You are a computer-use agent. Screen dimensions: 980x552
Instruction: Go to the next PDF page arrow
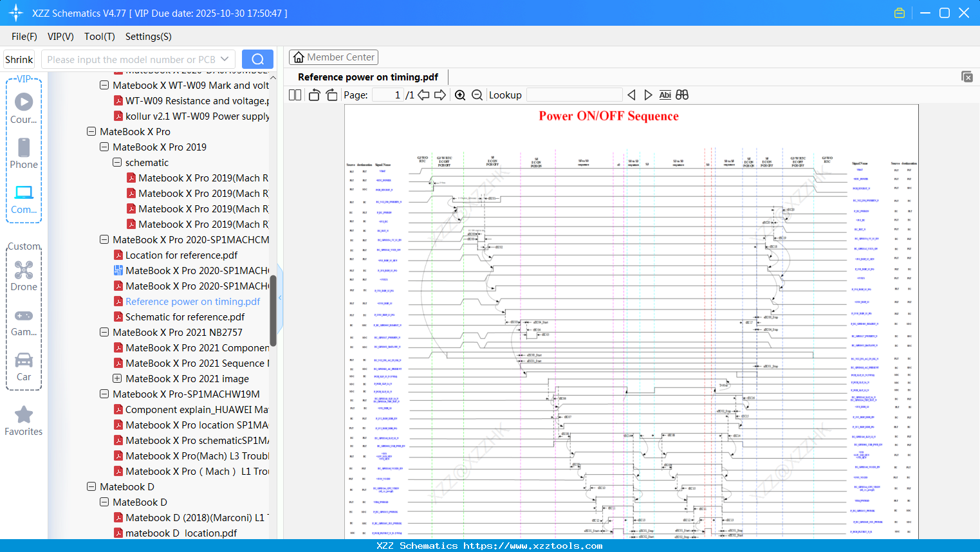[x=440, y=95]
